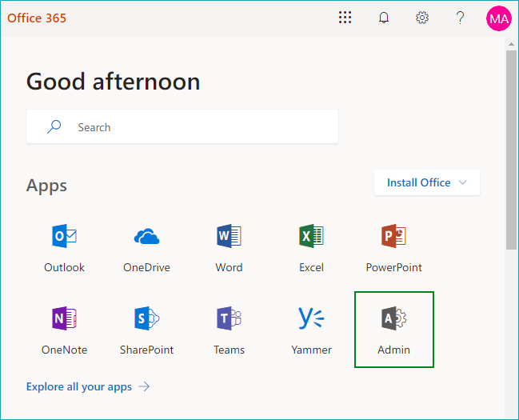Show notifications via the bell icon
This screenshot has width=519, height=420.
[384, 18]
